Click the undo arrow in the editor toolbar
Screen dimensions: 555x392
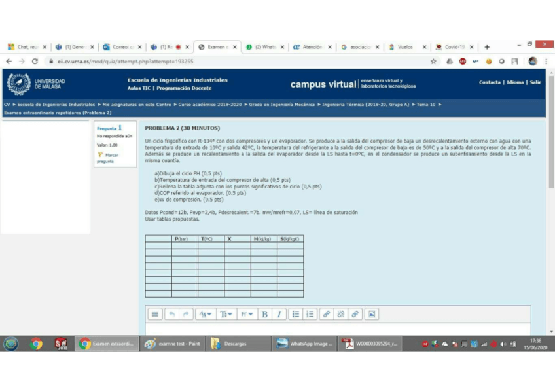[x=171, y=314]
